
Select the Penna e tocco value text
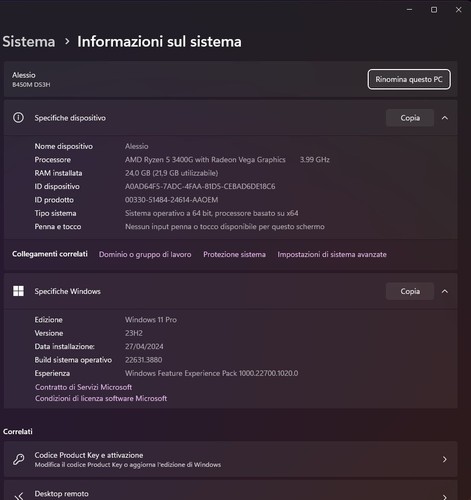pyautogui.click(x=225, y=227)
